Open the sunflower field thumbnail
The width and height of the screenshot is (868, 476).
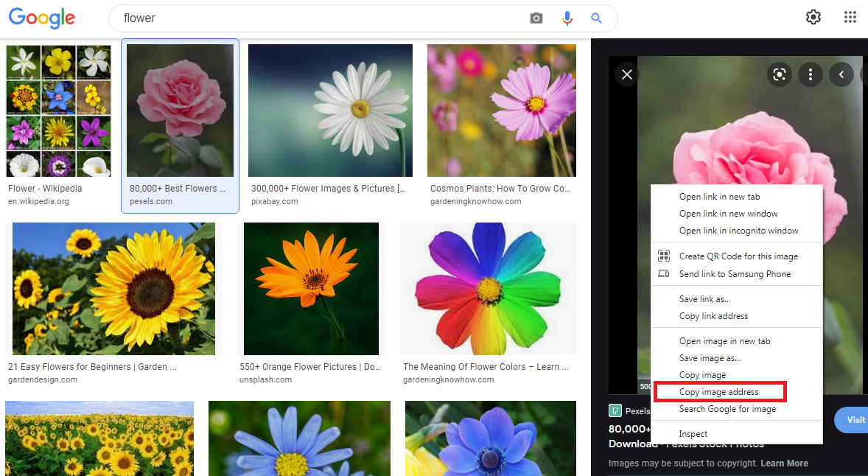99,438
